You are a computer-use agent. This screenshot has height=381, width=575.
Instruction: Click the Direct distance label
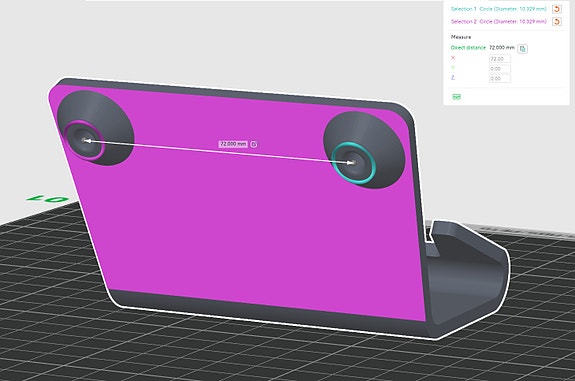point(468,48)
